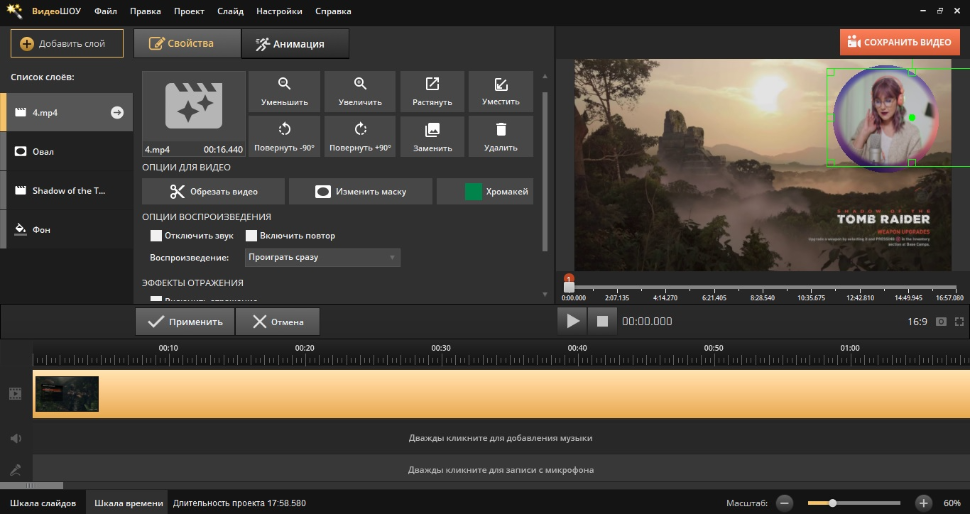Click the properties panel scrollbar
970x514 pixels.
[545, 171]
